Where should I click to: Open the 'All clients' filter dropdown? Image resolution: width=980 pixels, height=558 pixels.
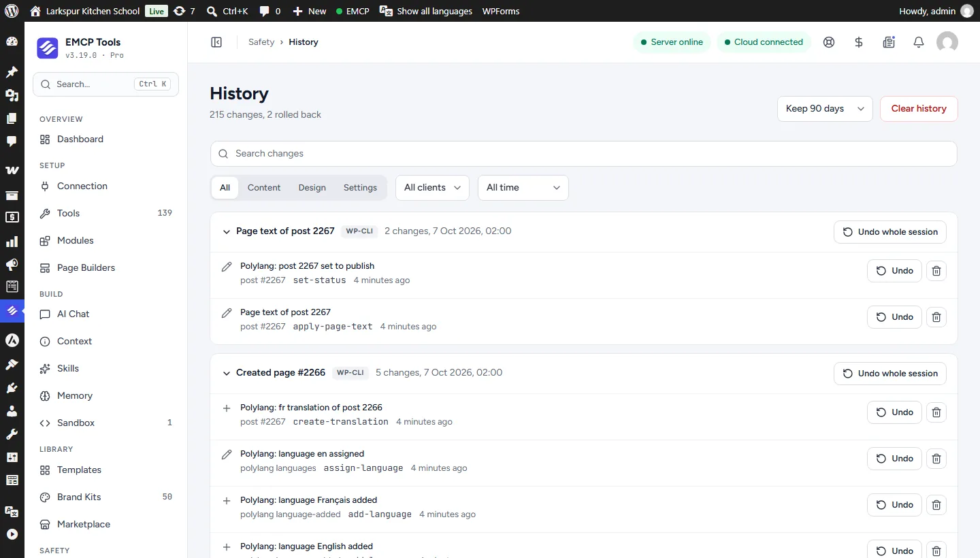click(x=432, y=188)
